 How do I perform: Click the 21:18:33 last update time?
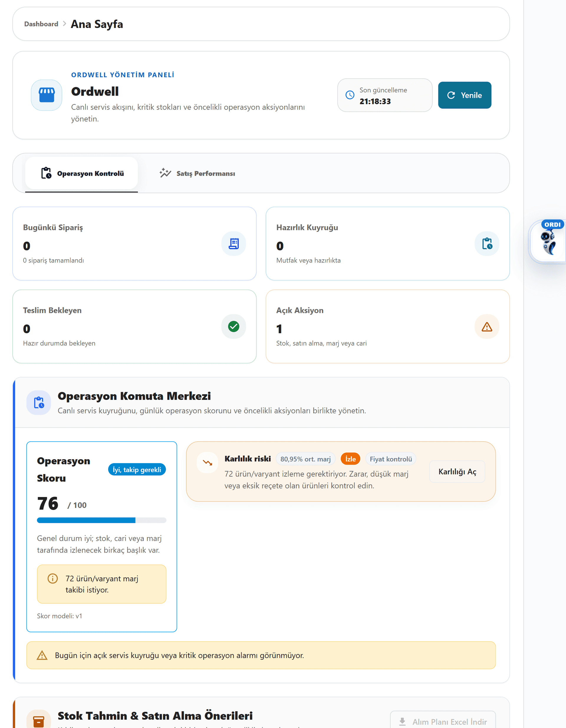[x=375, y=101]
